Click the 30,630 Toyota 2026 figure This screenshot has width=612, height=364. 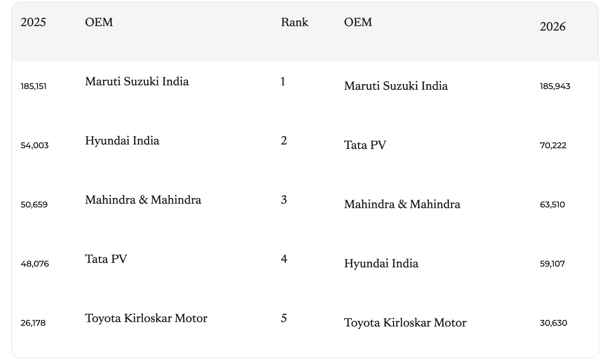point(553,323)
